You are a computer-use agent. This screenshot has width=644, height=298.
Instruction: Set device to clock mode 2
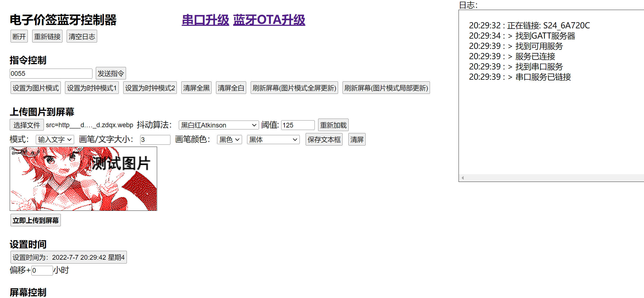click(x=150, y=87)
